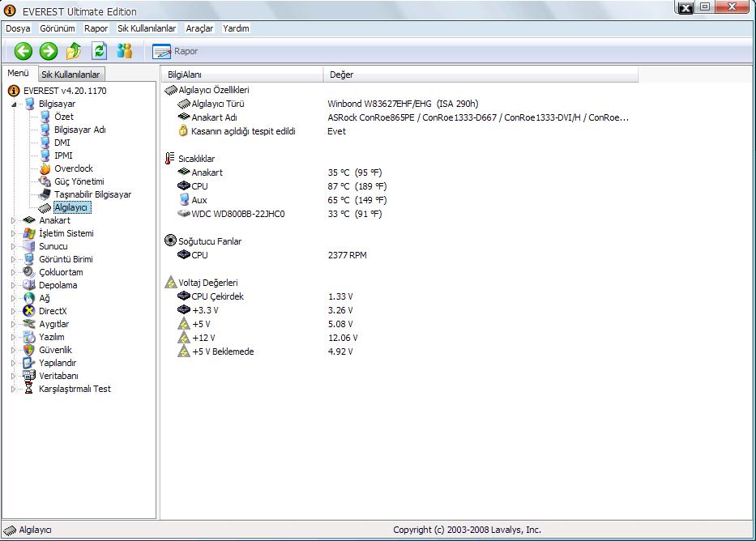The width and height of the screenshot is (756, 541).
Task: Open the DirectX tree node
Action: [53, 311]
